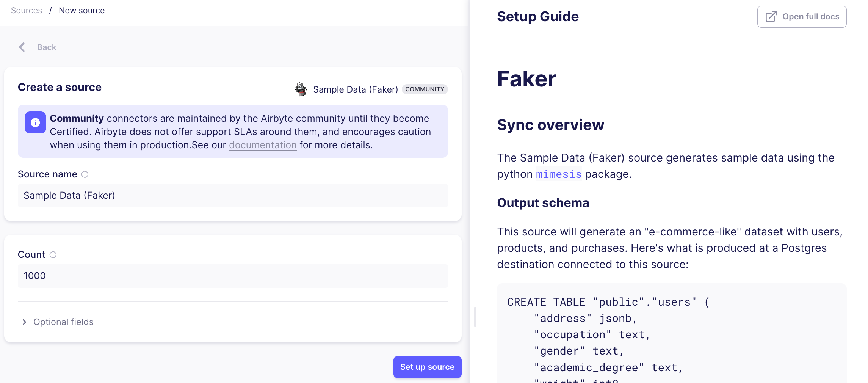This screenshot has width=868, height=383.
Task: Grab the panel resize handle beside Setup Guide
Action: click(475, 317)
